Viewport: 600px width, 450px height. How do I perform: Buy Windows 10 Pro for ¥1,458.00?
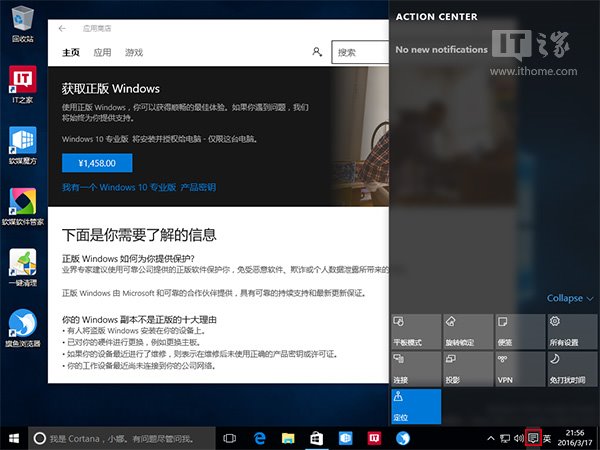[97, 163]
